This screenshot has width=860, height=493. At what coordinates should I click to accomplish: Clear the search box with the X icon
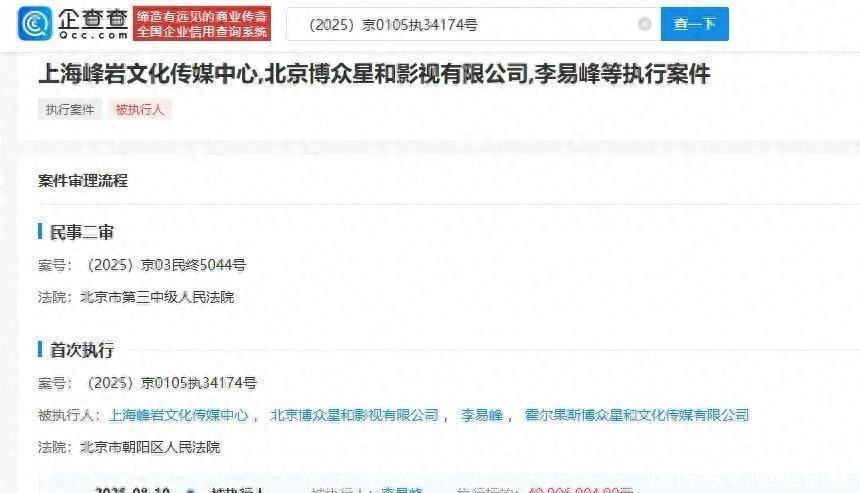pyautogui.click(x=645, y=24)
